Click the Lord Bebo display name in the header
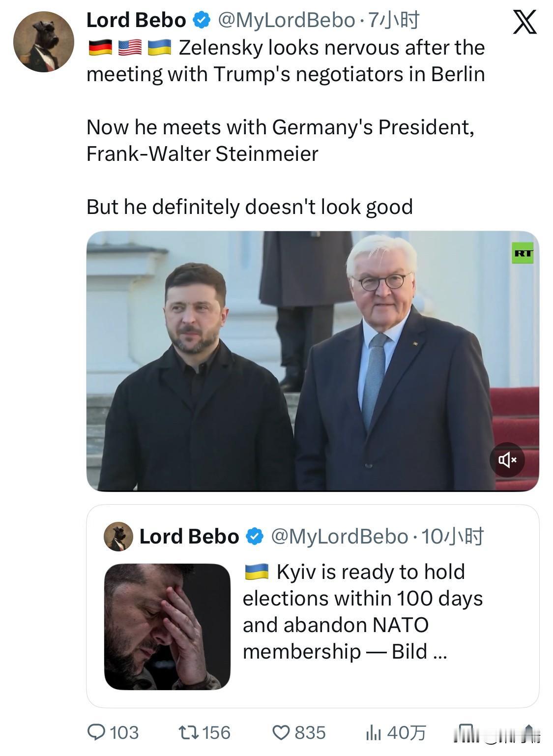553x756 pixels. click(x=136, y=20)
